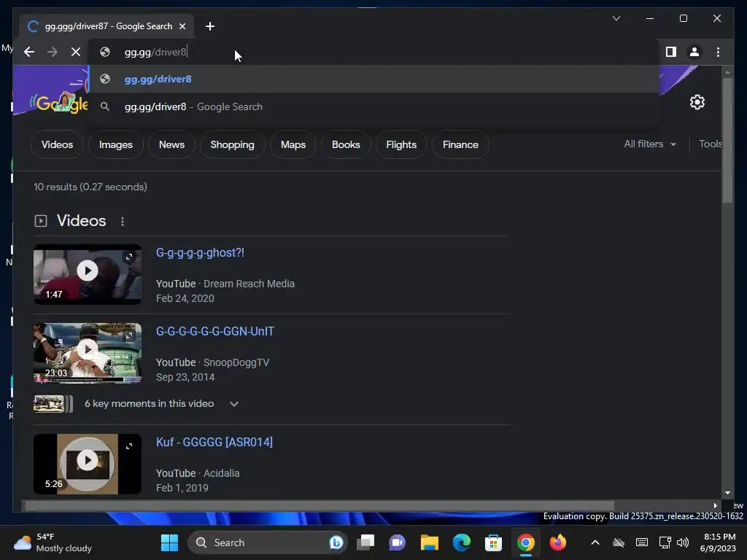Click the Google doodle logo
Image resolution: width=747 pixels, height=560 pixels.
tap(60, 102)
